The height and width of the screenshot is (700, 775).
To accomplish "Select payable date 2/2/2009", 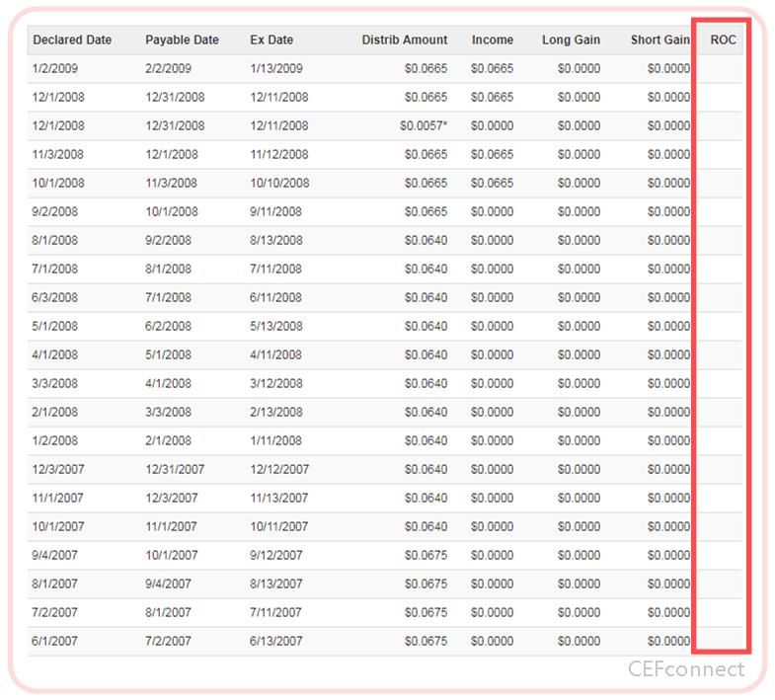I will tap(168, 69).
